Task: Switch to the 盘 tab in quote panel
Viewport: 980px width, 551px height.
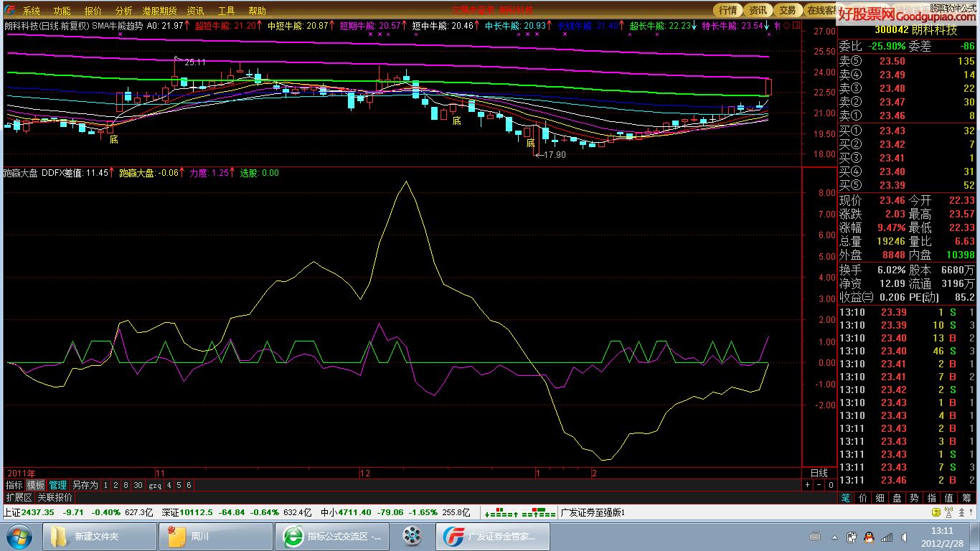Action: point(897,497)
